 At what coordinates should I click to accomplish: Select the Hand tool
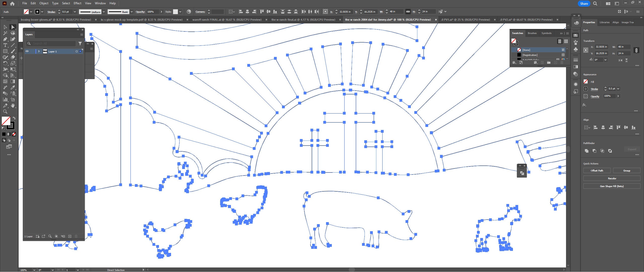click(x=13, y=105)
